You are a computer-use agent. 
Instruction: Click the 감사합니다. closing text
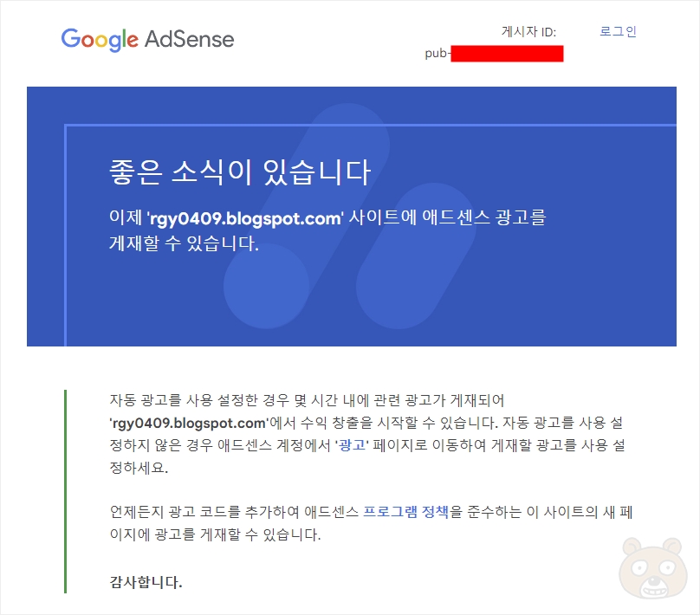[146, 582]
